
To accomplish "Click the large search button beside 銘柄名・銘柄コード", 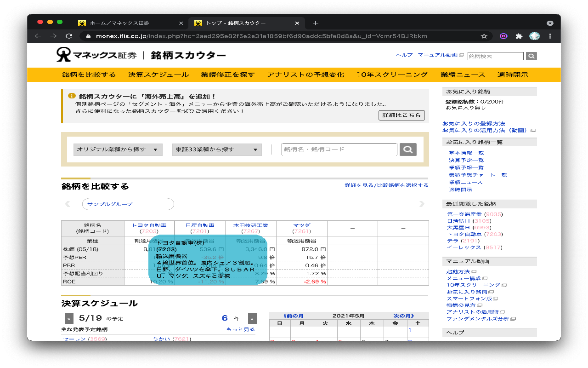I will tap(408, 149).
